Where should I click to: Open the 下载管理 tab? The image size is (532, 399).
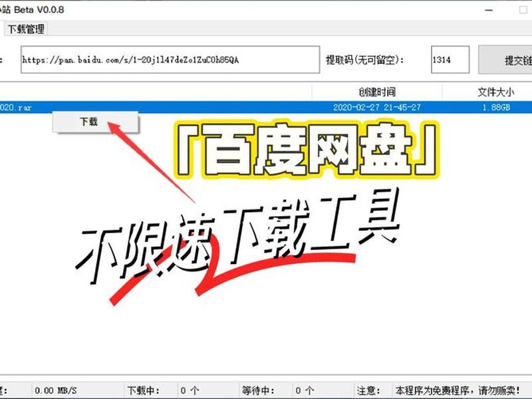pyautogui.click(x=26, y=29)
